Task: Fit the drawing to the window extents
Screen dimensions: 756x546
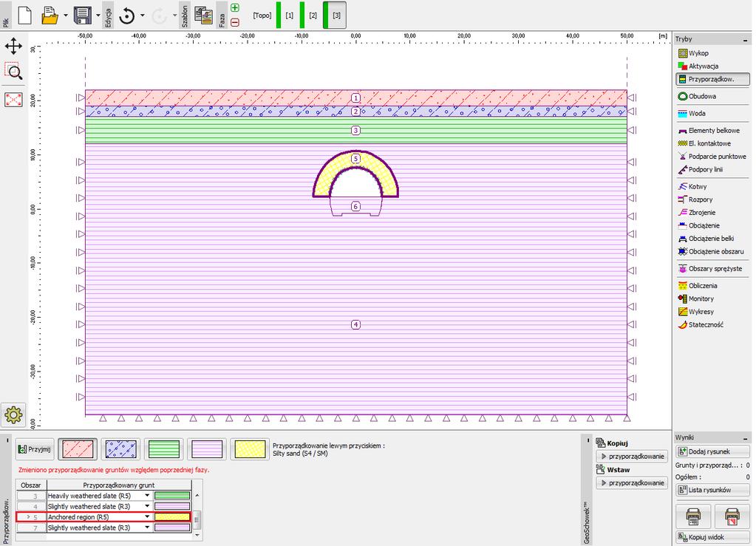Action: tap(13, 100)
